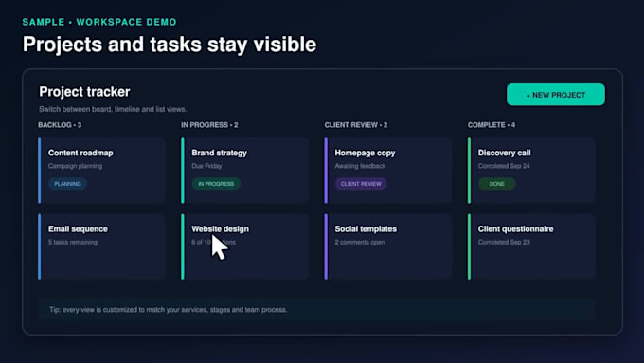Open the Discovery call card

pyautogui.click(x=531, y=171)
